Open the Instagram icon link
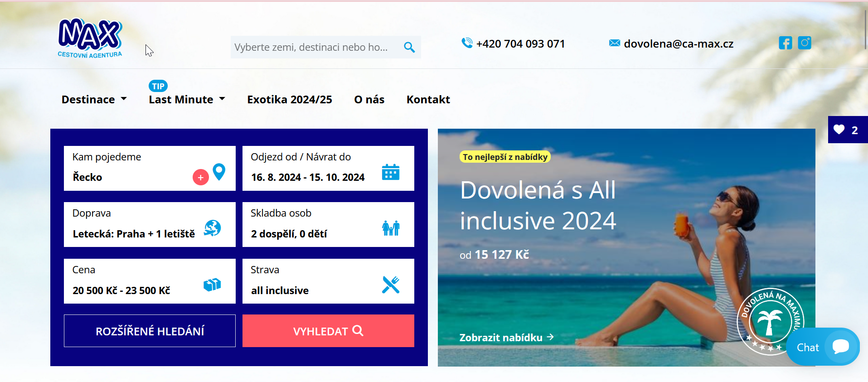 pos(805,43)
